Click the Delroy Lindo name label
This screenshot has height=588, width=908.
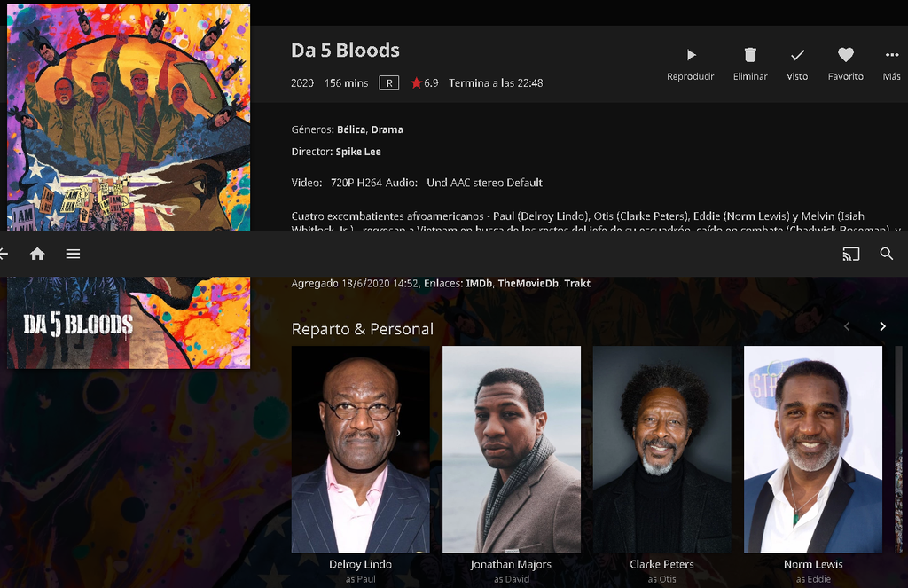coord(360,564)
